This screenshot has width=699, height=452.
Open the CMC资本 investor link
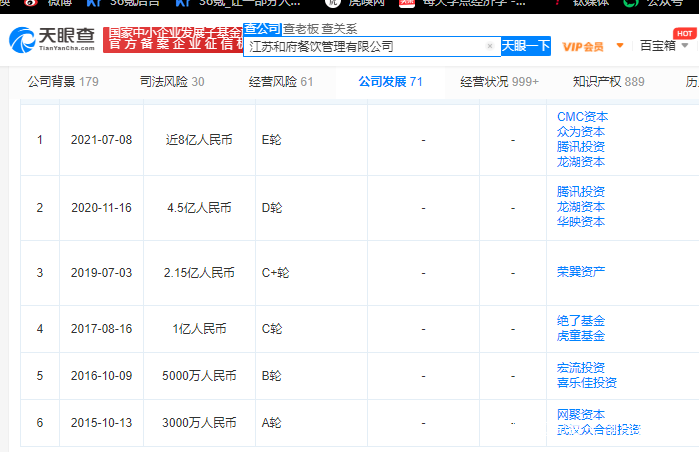pyautogui.click(x=582, y=117)
